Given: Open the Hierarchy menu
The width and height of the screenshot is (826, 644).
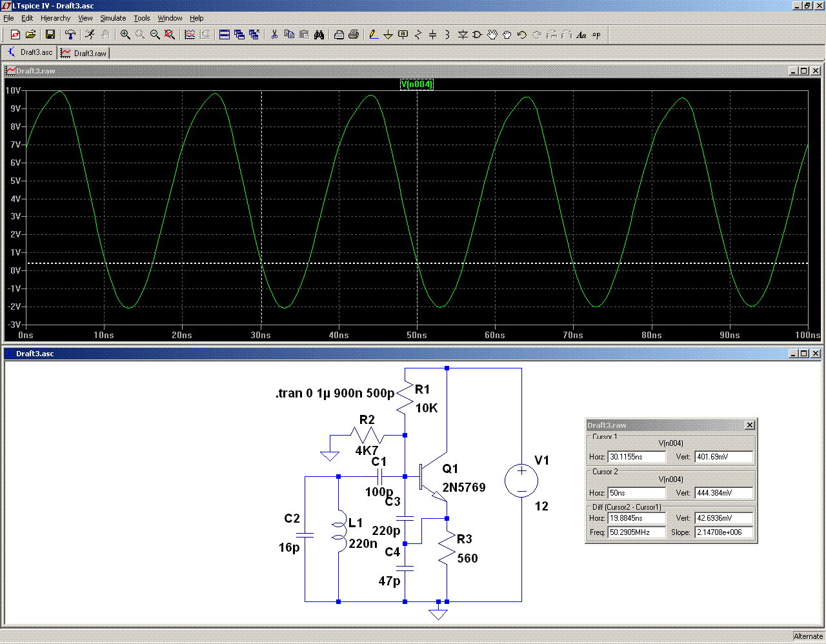Looking at the screenshot, I should click(x=55, y=18).
